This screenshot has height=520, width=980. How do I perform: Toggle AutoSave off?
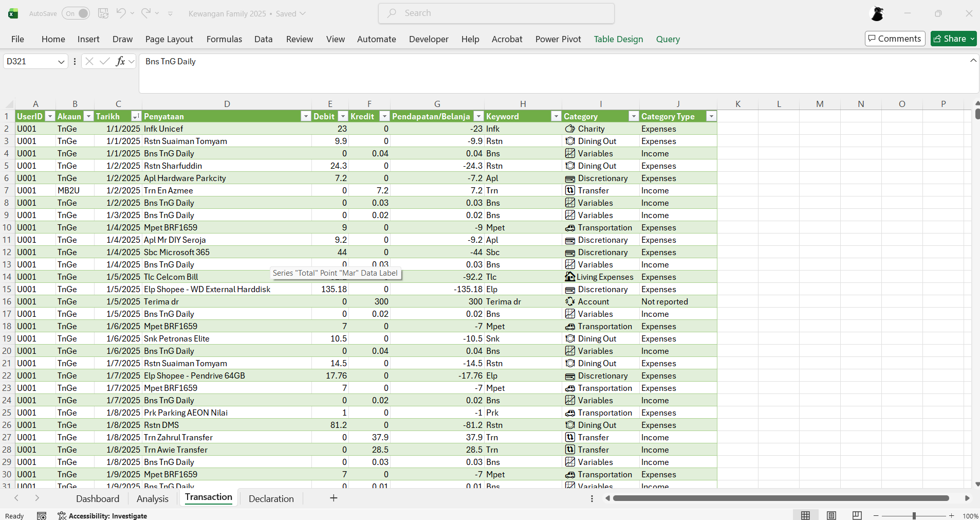pos(75,13)
